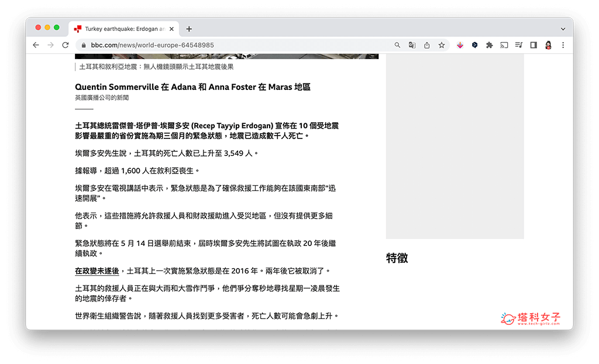Image resolution: width=599 pixels, height=364 pixels.
Task: Click the Cast screen icon
Action: pos(504,45)
